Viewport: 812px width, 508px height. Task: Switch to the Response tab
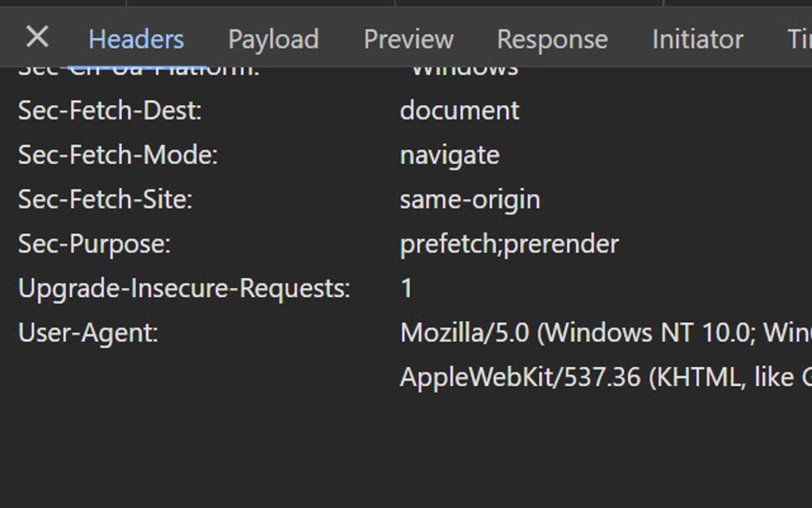pos(552,39)
